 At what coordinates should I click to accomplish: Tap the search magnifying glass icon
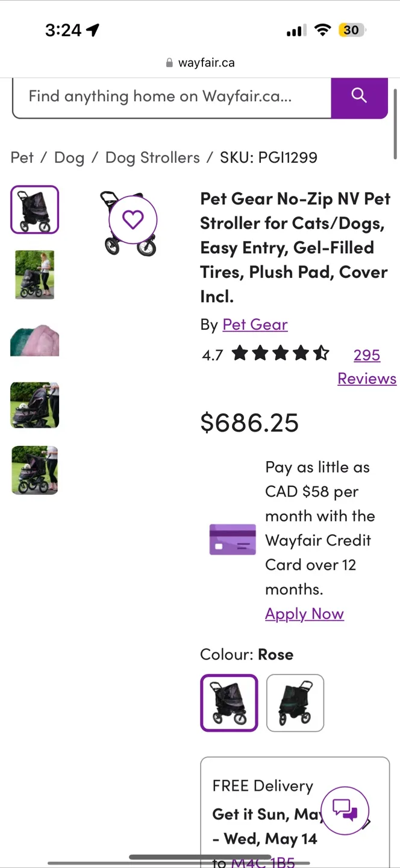[359, 95]
